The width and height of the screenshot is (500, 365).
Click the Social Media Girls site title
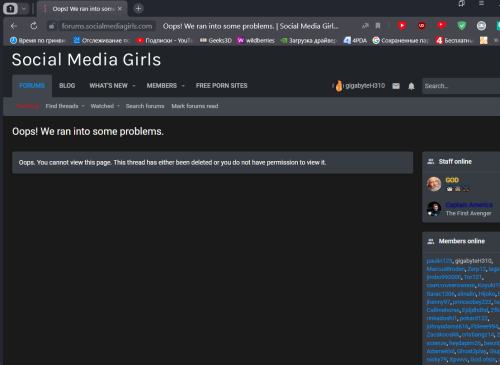[x=86, y=60]
